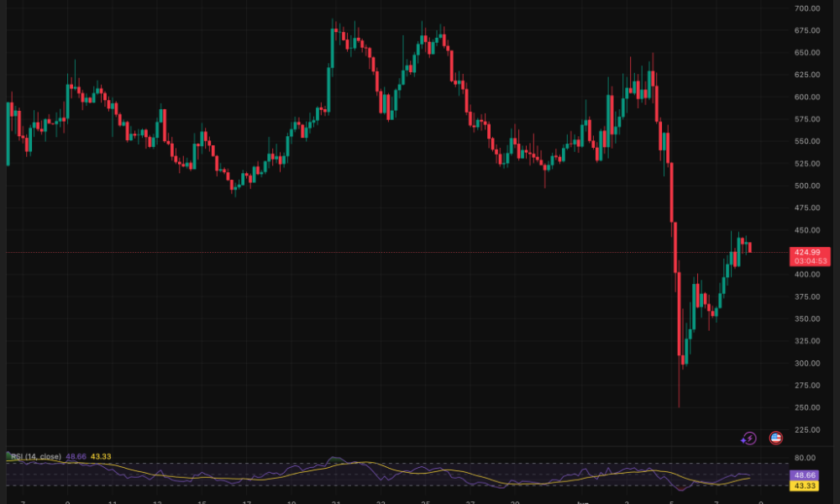Click the 275.00 price scale label
840x504 pixels.
806,386
